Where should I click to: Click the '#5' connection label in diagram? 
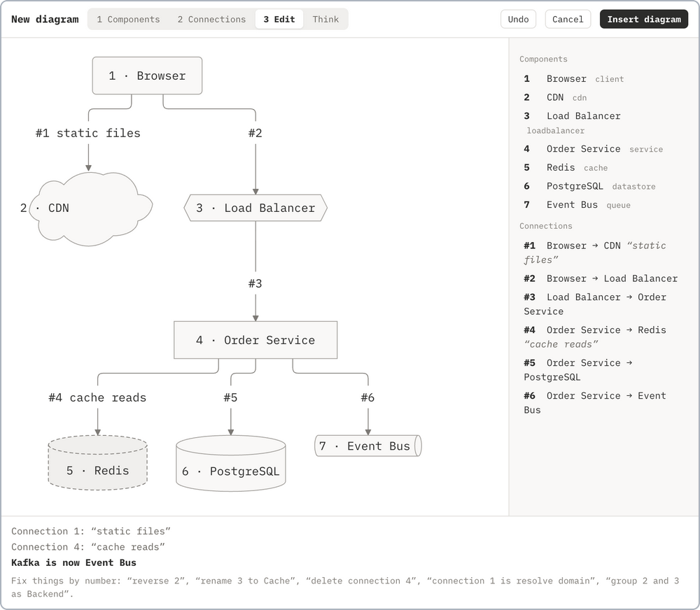pyautogui.click(x=231, y=397)
